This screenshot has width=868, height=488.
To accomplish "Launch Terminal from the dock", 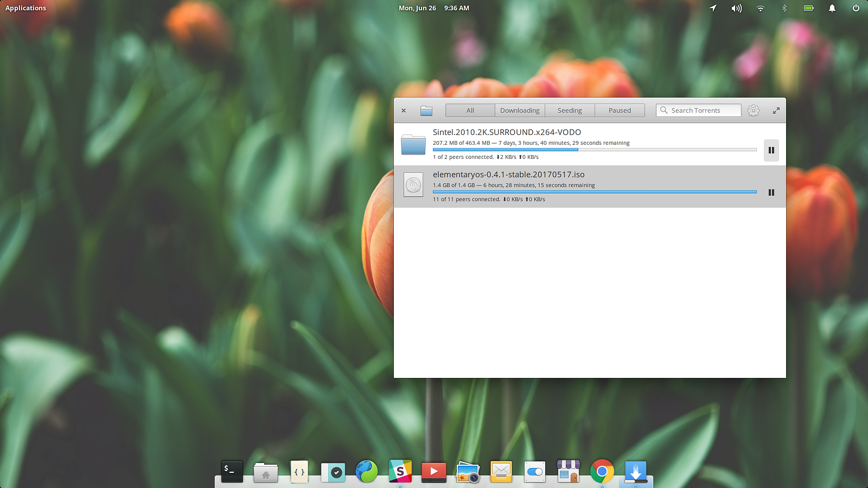I will coord(232,472).
